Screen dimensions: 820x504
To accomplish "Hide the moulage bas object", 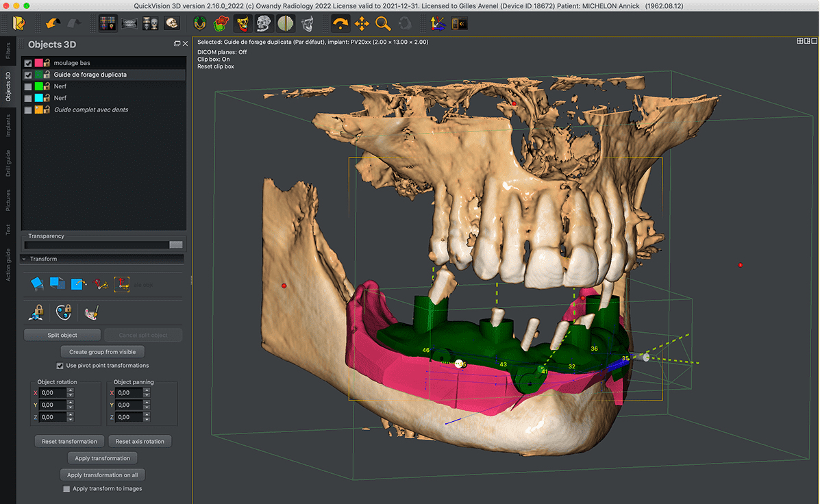I will coord(28,63).
